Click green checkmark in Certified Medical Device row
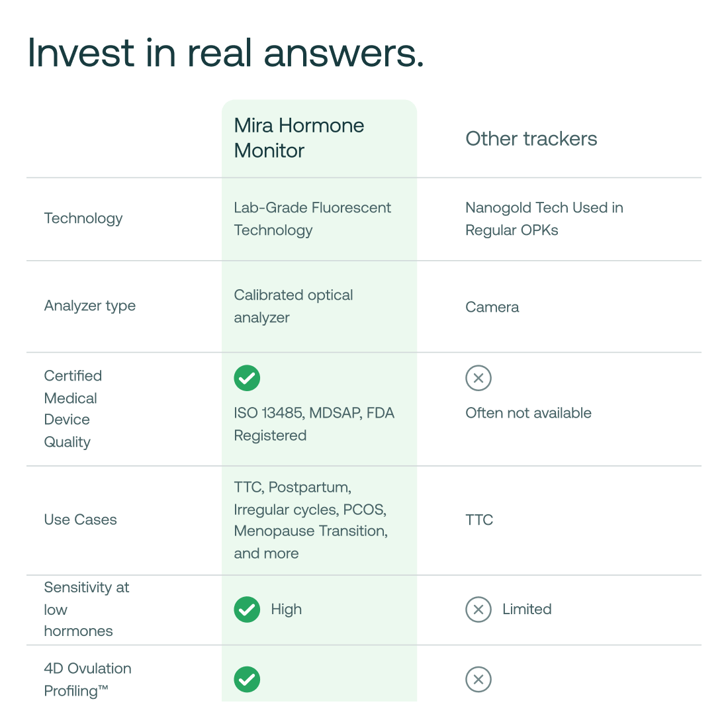728x728 pixels. pyautogui.click(x=247, y=378)
